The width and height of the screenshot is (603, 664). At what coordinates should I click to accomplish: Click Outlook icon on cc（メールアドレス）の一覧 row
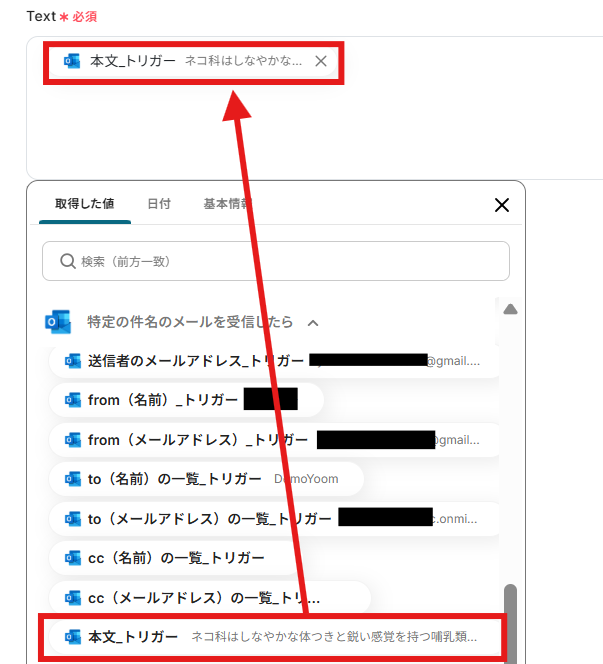tap(72, 598)
